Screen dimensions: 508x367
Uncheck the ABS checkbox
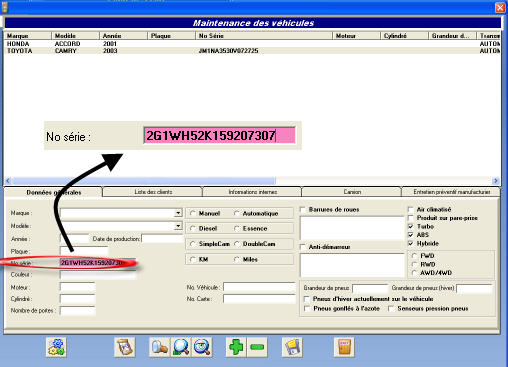411,235
